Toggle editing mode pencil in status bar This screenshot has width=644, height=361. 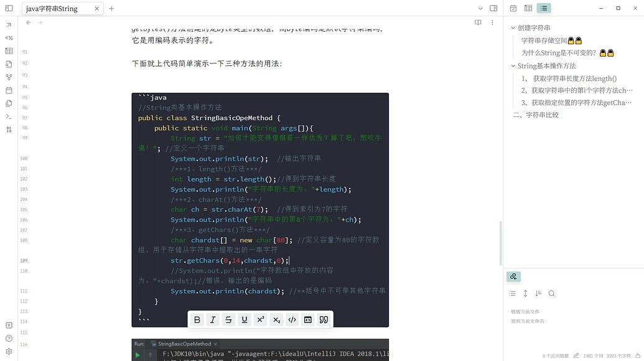576,355
